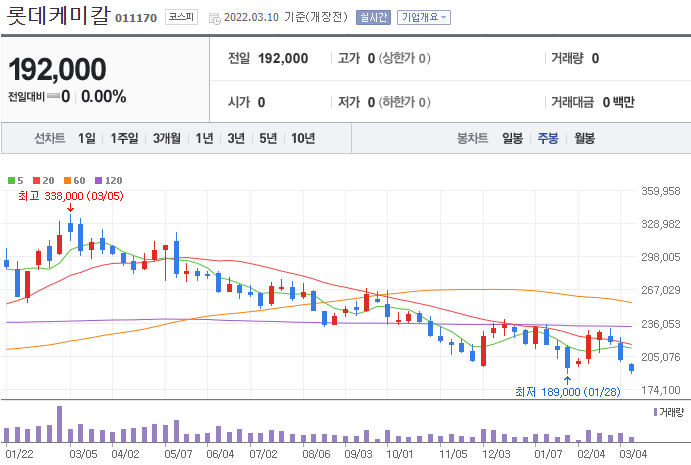
Task: Click the last blue candlestick at chart right edge
Action: tap(632, 368)
